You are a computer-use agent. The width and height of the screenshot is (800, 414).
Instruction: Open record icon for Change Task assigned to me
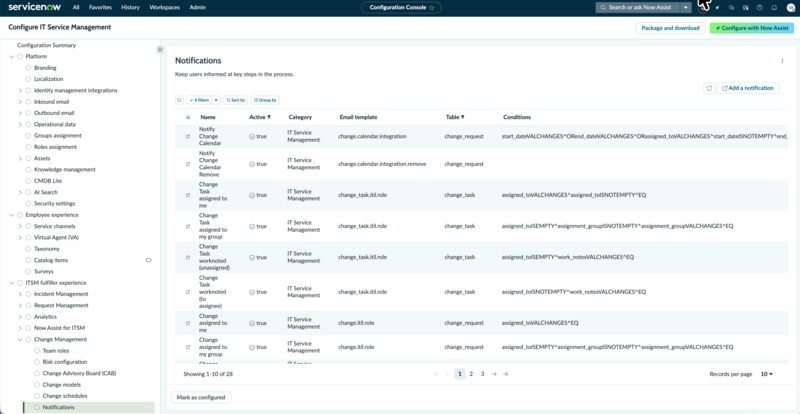pos(188,195)
